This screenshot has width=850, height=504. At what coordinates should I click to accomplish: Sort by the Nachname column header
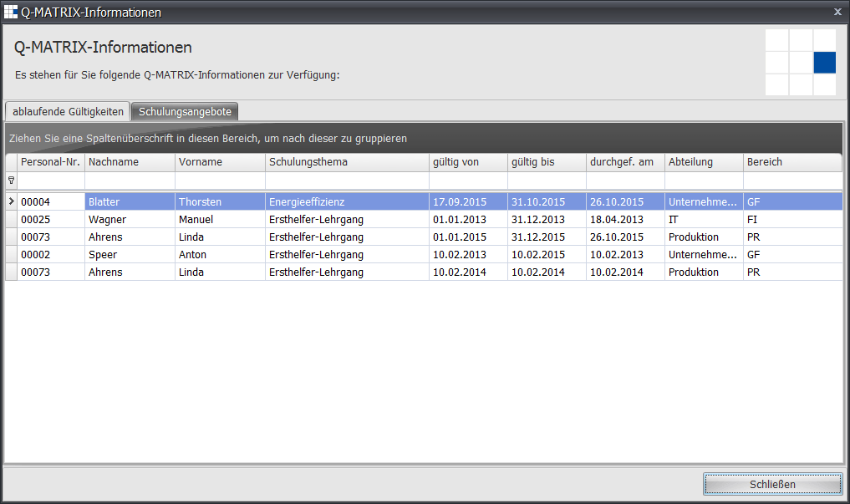[130, 162]
